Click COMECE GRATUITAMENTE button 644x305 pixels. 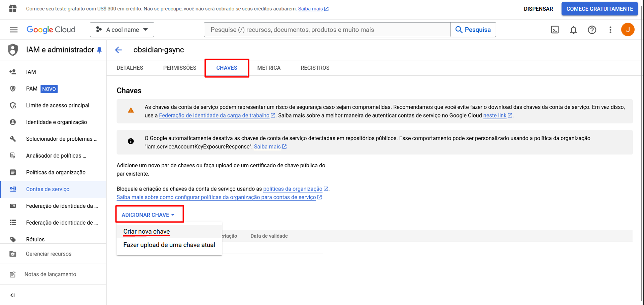[x=600, y=9]
